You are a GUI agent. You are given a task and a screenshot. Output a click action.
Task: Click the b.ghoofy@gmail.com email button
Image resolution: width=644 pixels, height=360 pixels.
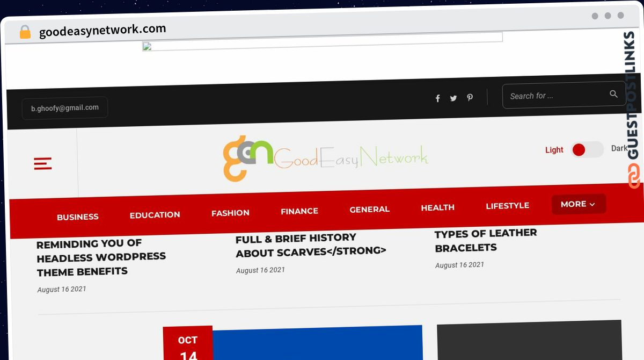tap(65, 108)
